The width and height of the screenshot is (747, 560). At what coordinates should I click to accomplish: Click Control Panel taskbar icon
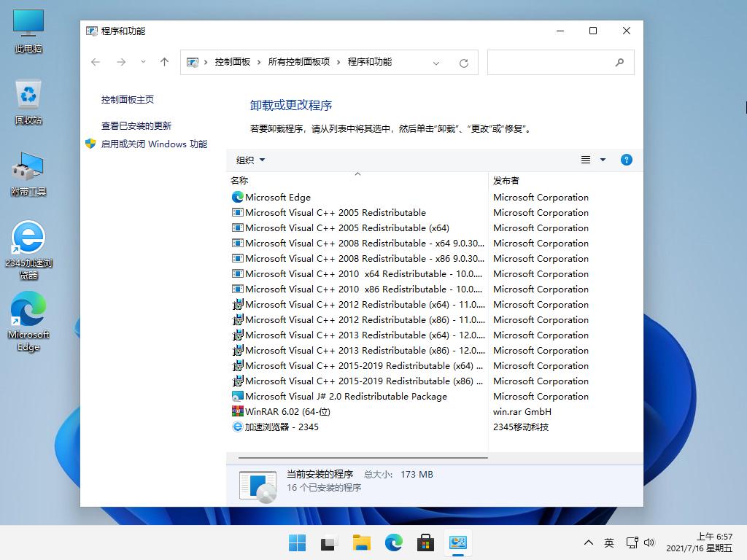[458, 542]
